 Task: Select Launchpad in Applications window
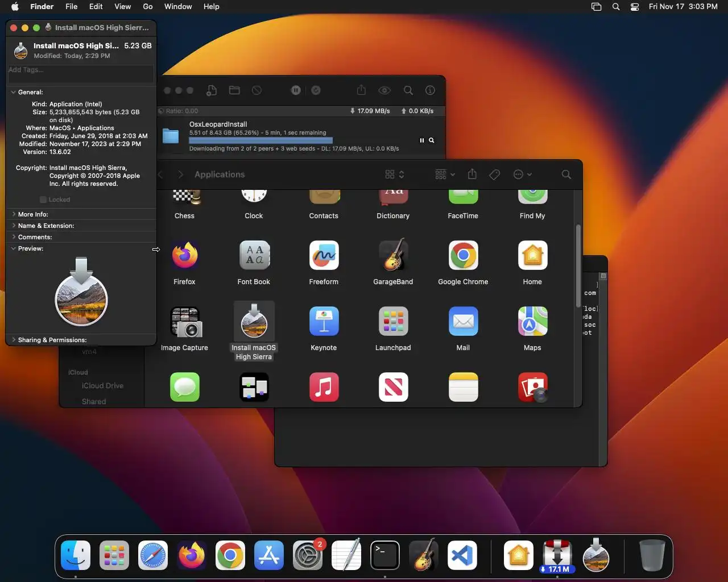[394, 322]
